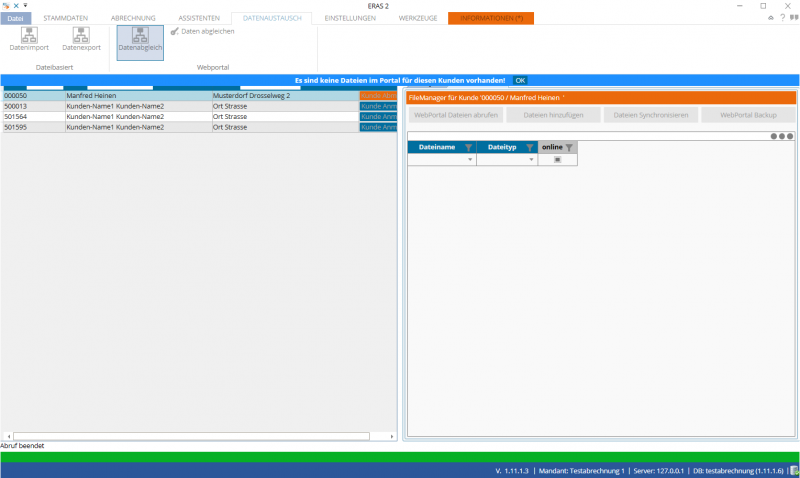Click 'Kunden-Name1 Kunden-Name2' in row 501595
Viewport: 800px width, 478px height.
pos(115,127)
